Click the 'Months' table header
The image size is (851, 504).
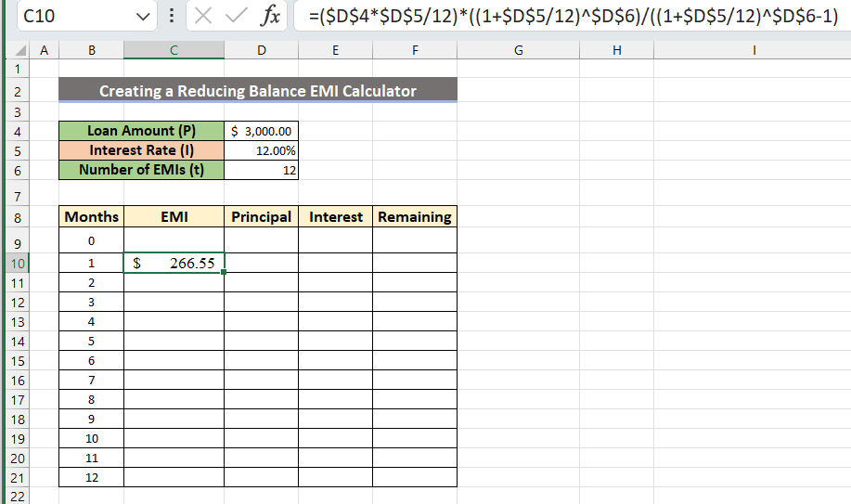coord(91,216)
